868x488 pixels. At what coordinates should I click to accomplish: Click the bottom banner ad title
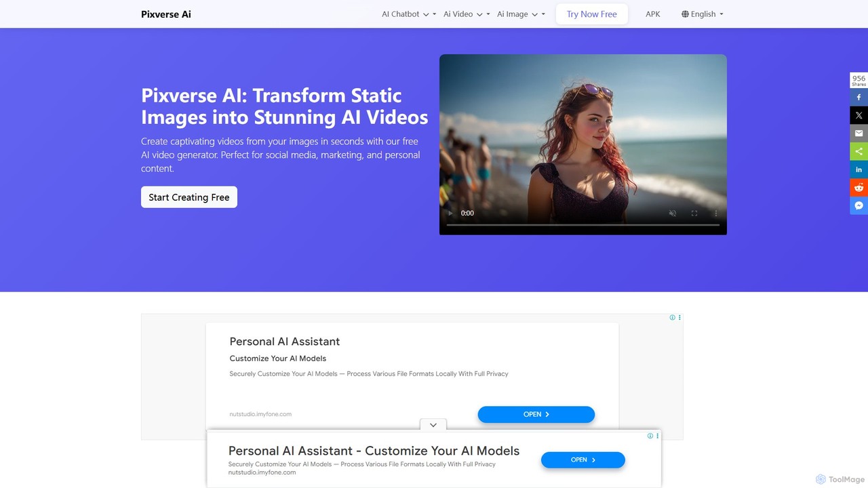pos(374,451)
